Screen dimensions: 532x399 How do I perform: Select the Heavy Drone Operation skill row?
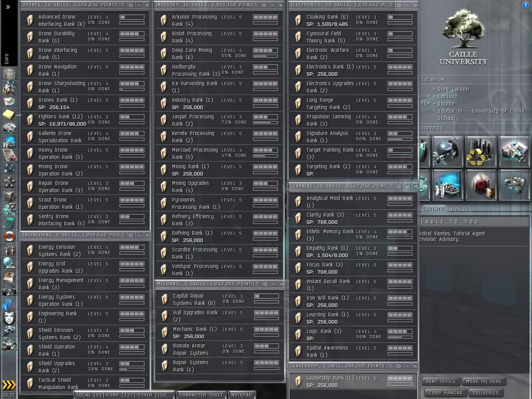[86, 153]
